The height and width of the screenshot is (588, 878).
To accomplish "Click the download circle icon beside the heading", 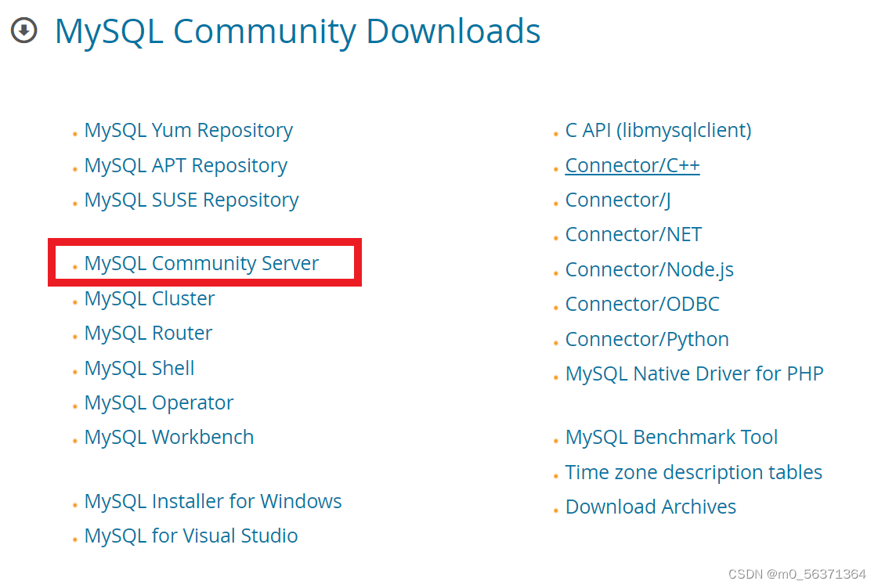I will click(23, 31).
